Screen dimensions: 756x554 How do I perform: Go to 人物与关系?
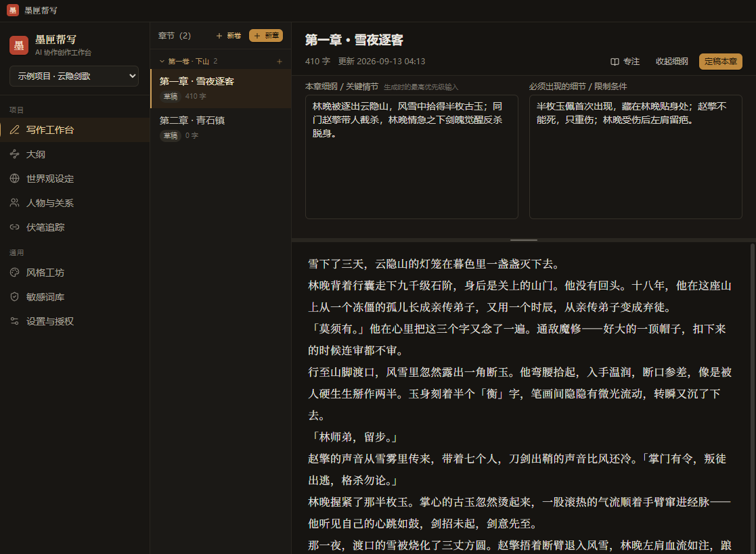74,203
